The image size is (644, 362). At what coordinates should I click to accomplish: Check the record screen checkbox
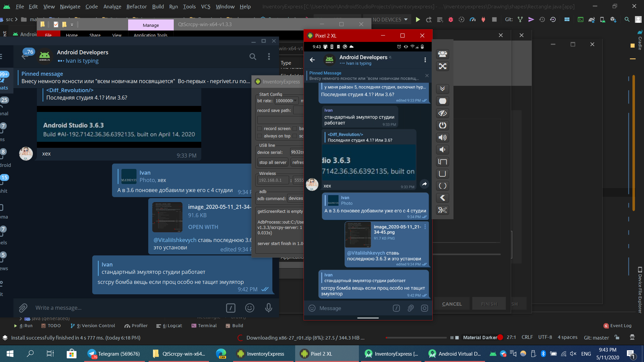click(x=260, y=129)
